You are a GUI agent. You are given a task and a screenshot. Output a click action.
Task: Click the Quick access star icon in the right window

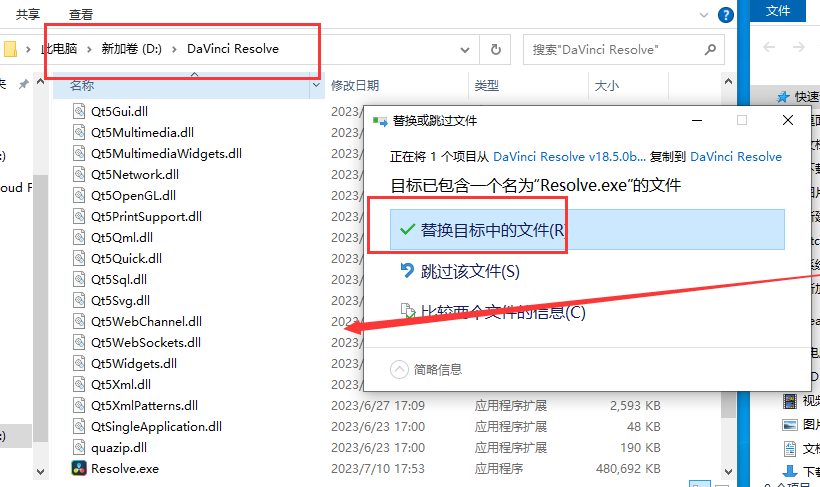click(x=783, y=97)
